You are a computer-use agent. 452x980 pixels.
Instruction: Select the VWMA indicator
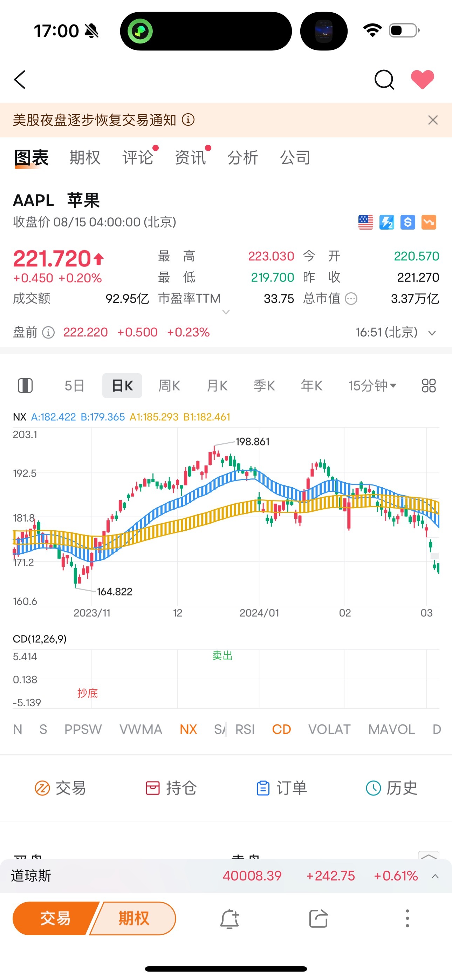[141, 729]
